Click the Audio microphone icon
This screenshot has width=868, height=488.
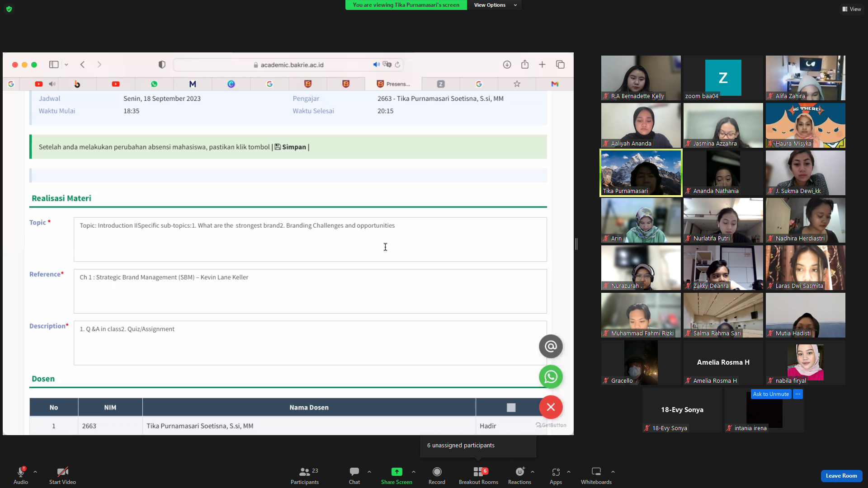(21, 472)
